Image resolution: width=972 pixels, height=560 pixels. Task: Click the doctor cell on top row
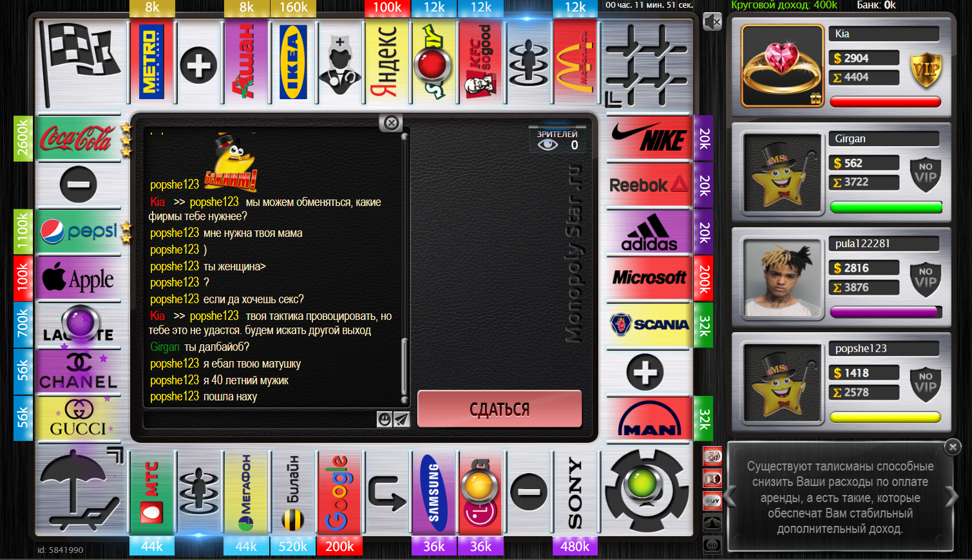tap(340, 62)
